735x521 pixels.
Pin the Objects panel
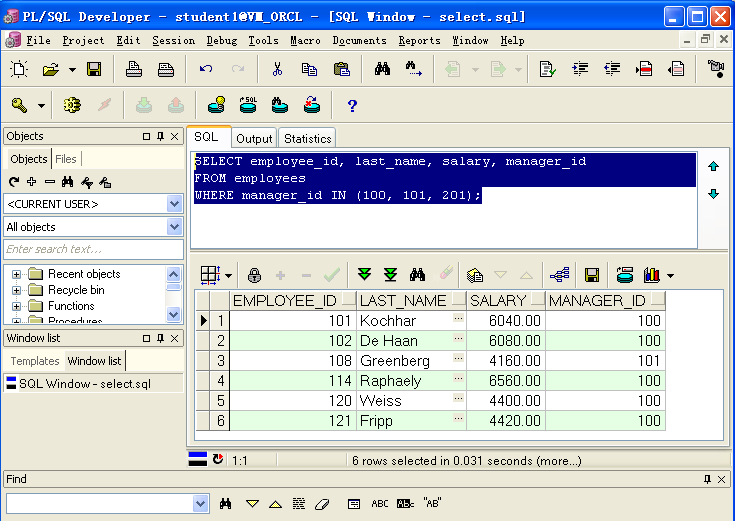[160, 136]
